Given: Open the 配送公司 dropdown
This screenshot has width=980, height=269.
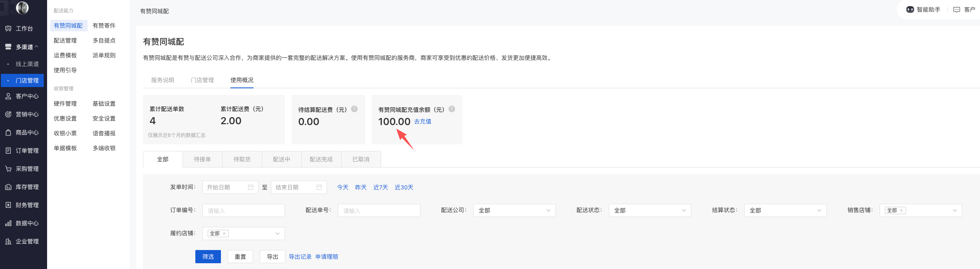Looking at the screenshot, I should 514,210.
